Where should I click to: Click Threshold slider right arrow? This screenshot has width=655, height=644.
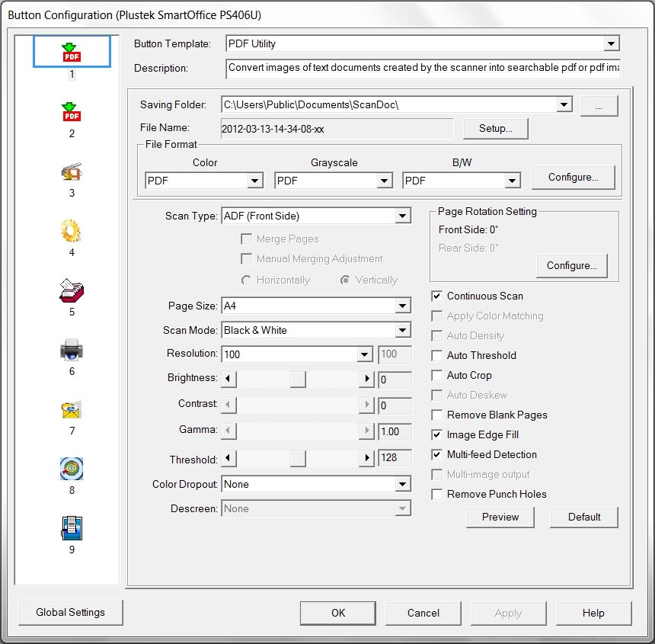pos(366,459)
